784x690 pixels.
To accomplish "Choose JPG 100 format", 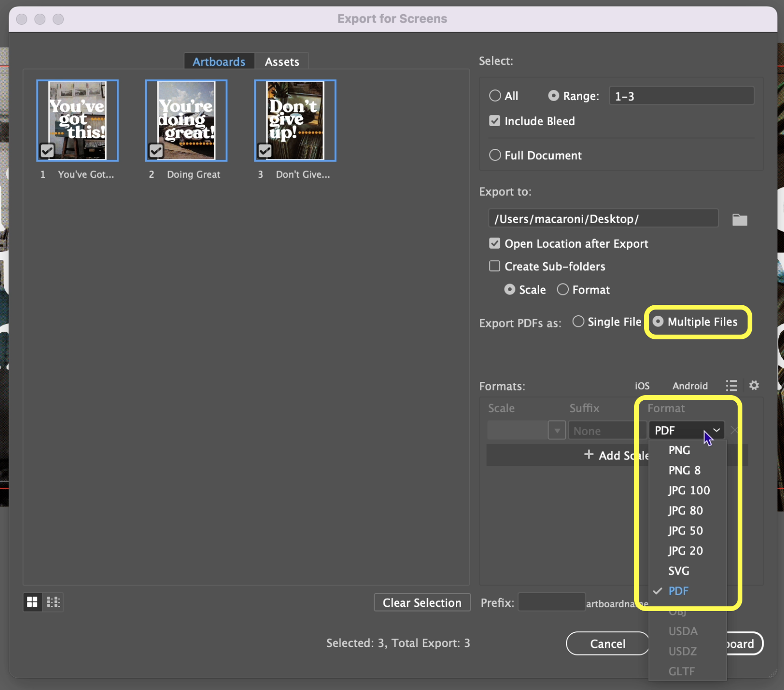I will [x=688, y=490].
